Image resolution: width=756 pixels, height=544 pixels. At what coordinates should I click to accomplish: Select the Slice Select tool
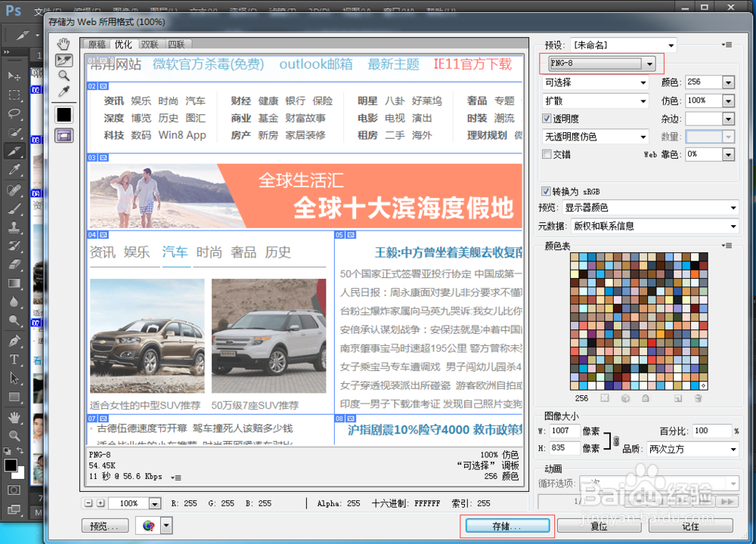(x=64, y=60)
